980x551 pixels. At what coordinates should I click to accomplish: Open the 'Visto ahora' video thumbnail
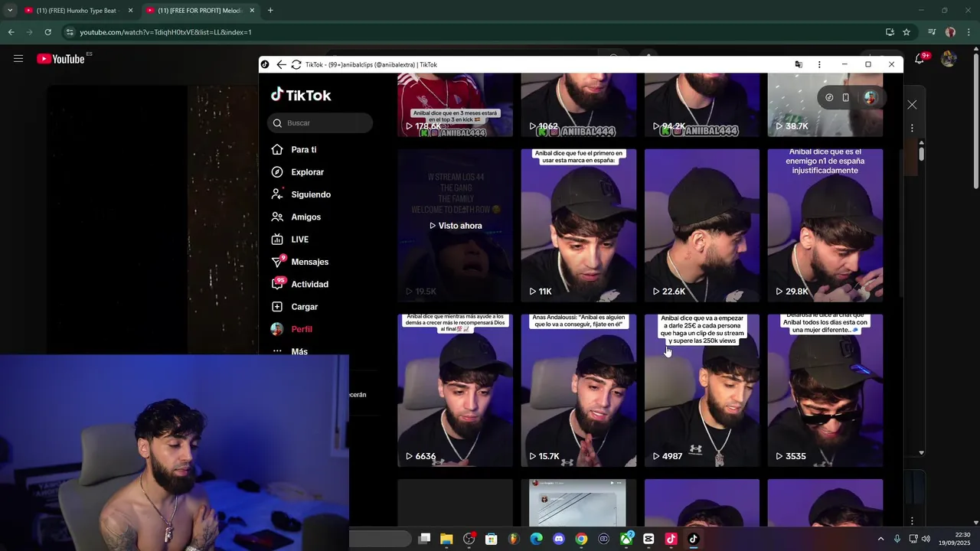[x=456, y=225]
